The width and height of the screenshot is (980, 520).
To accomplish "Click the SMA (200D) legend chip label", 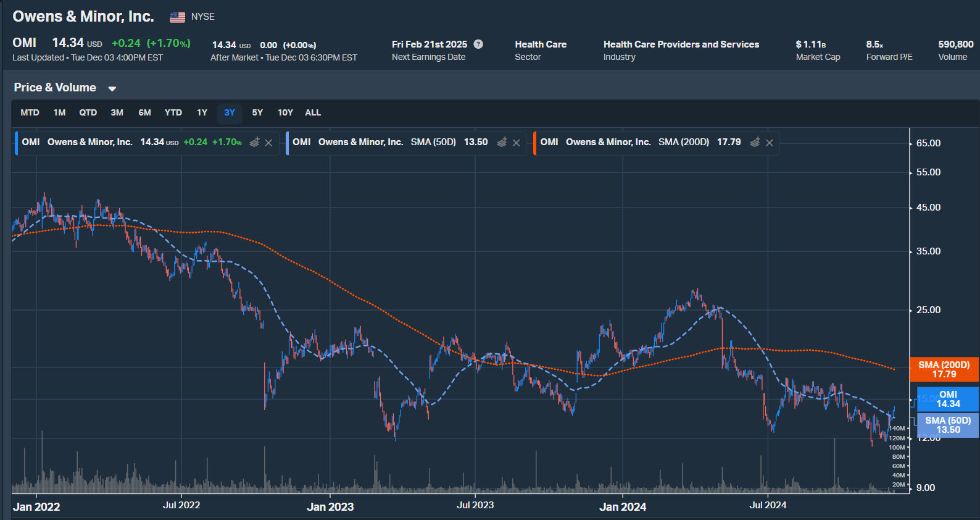I will (x=684, y=142).
